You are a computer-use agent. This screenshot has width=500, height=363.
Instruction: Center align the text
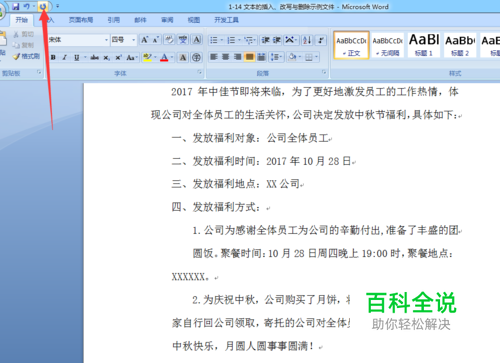coord(226,57)
